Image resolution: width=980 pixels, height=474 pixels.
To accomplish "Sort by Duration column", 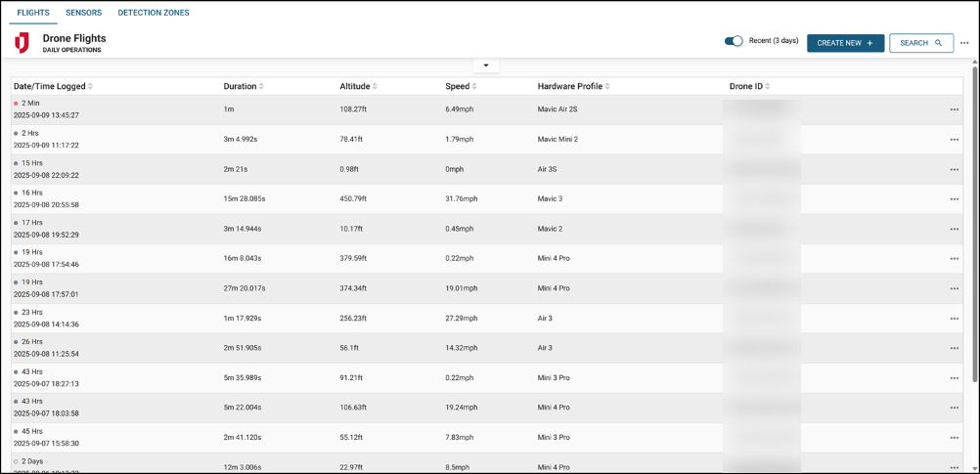I will coord(243,86).
